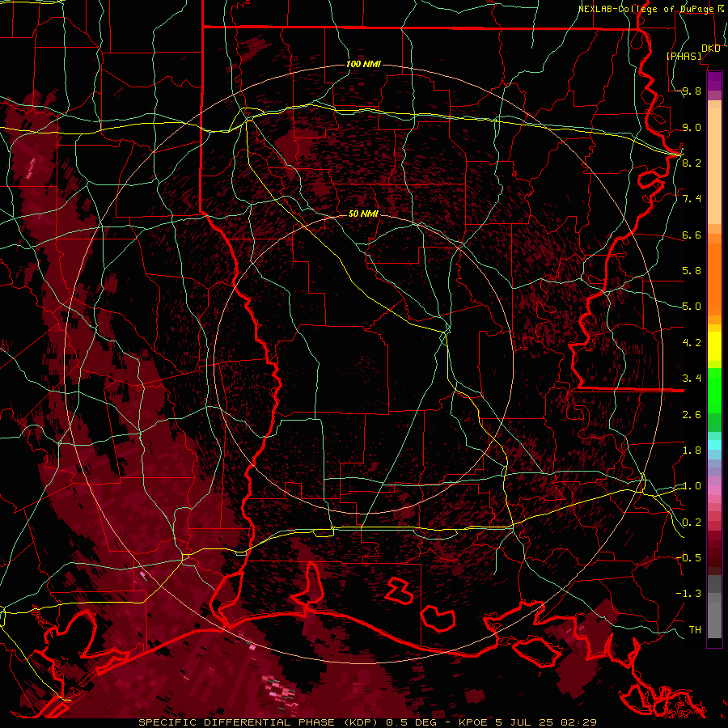Click the 9.8 scale value

click(x=692, y=91)
